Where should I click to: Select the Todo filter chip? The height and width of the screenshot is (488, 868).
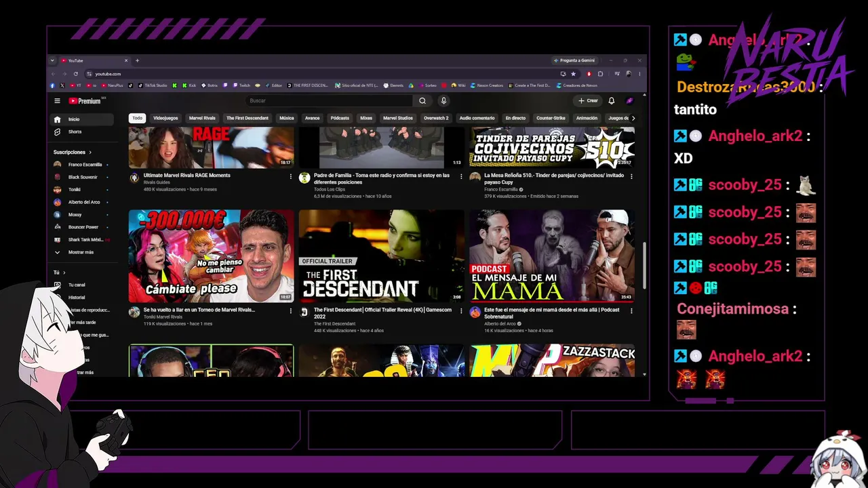pos(138,118)
